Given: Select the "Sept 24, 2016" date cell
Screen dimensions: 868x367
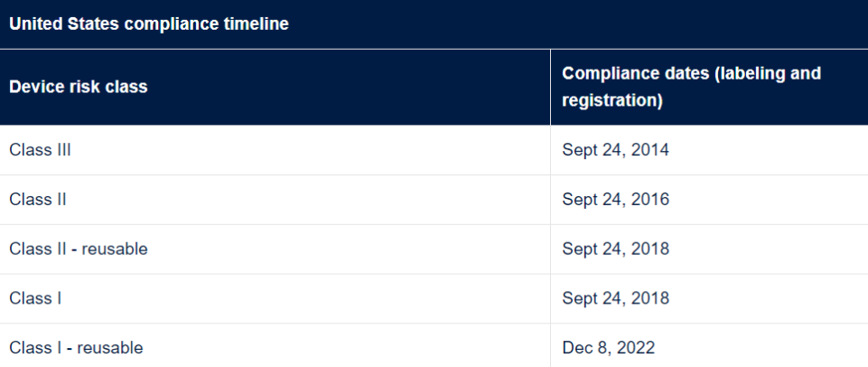Looking at the screenshot, I should coord(615,199).
